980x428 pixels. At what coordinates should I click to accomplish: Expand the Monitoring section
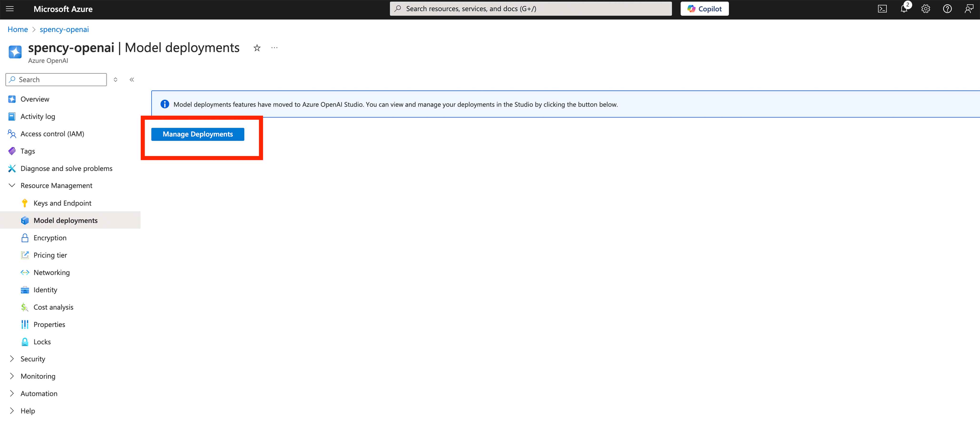[12, 376]
